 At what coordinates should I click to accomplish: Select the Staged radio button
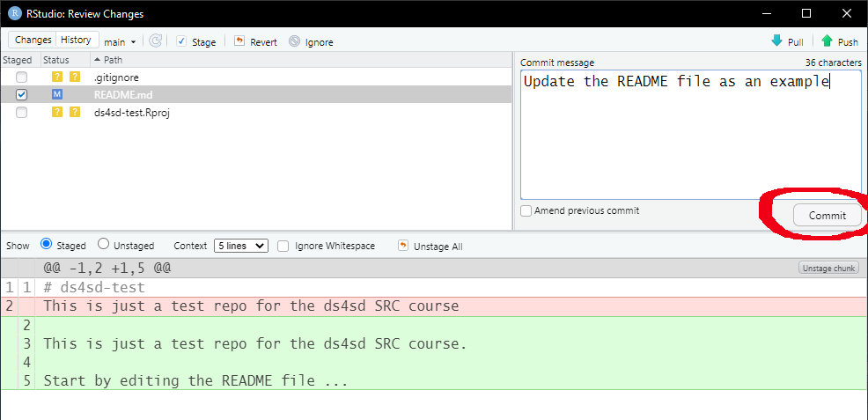point(47,244)
